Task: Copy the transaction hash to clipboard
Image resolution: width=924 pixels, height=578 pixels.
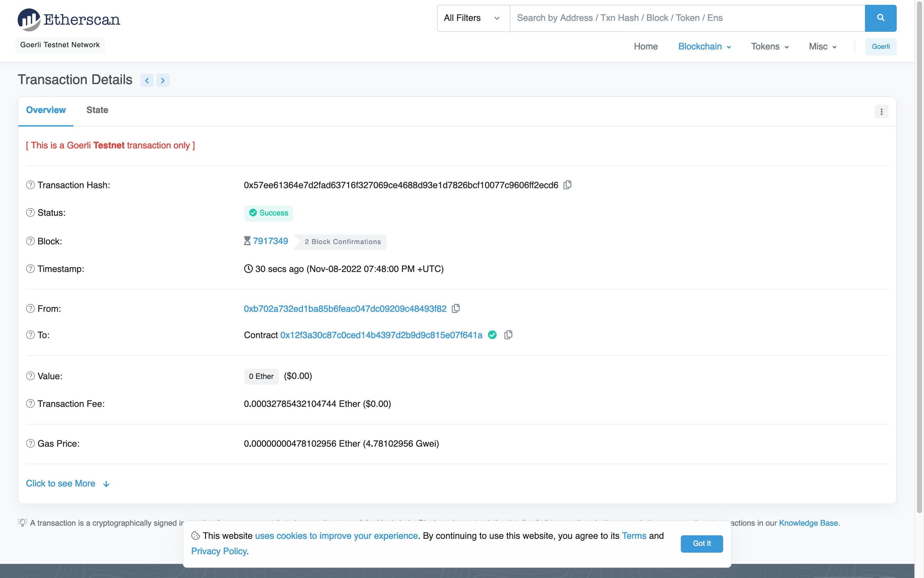Action: (x=567, y=185)
